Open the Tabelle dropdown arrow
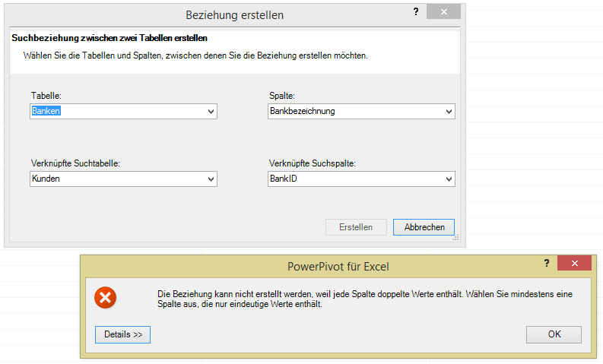Screen dimensions: 603x364 [211, 112]
